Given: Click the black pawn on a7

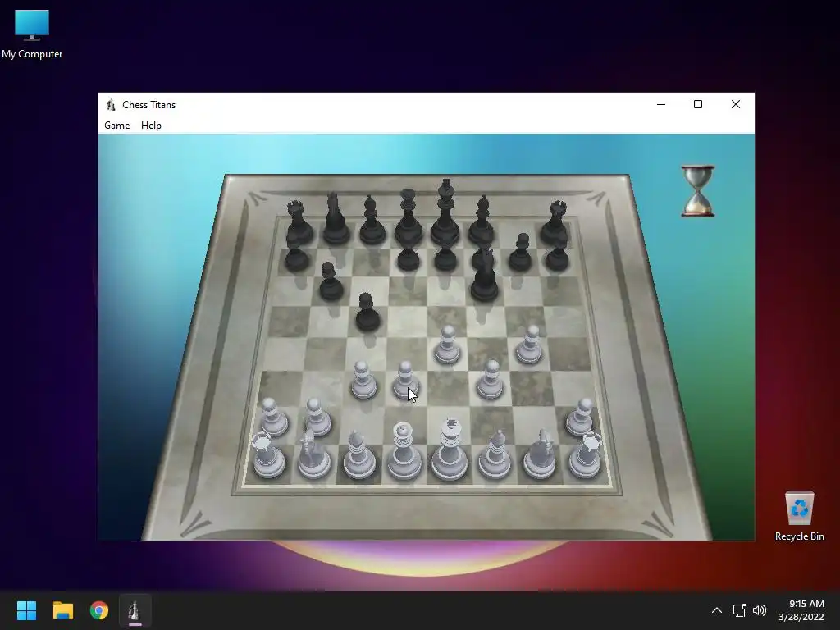Looking at the screenshot, I should click(x=297, y=257).
